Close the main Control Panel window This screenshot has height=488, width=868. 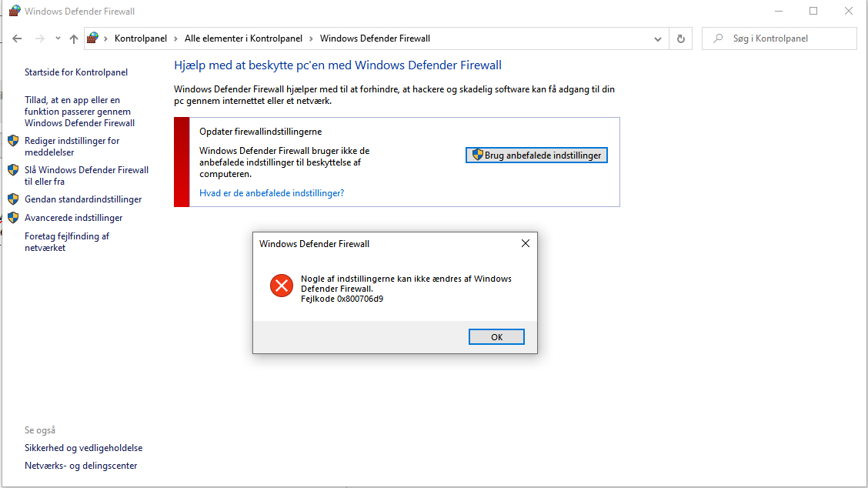[x=848, y=11]
